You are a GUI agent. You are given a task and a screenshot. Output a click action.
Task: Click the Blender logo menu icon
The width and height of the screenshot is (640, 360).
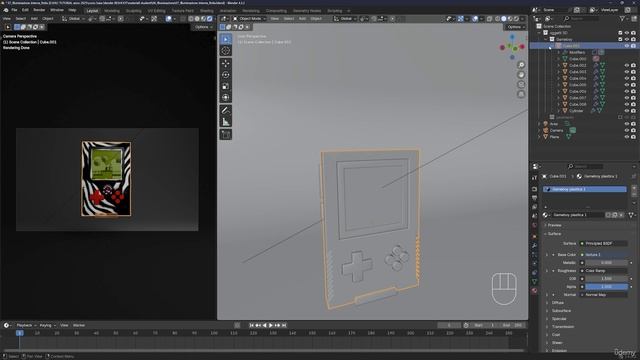click(x=6, y=10)
